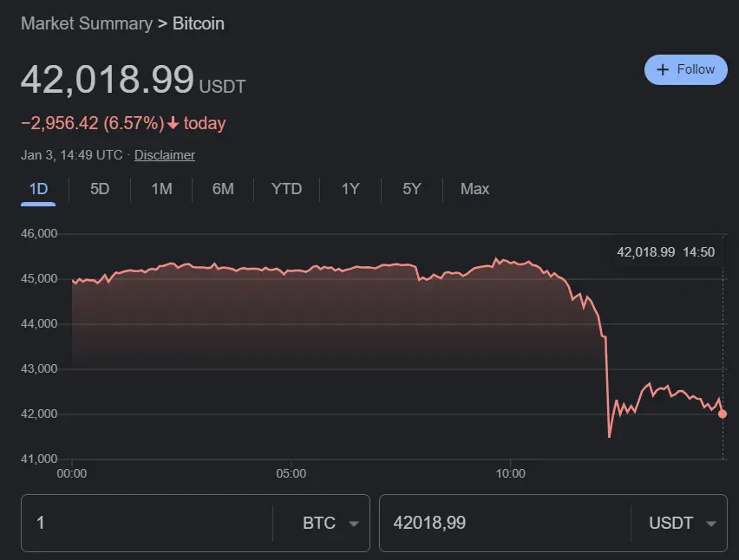Select the 6M time range
739x560 pixels.
223,189
